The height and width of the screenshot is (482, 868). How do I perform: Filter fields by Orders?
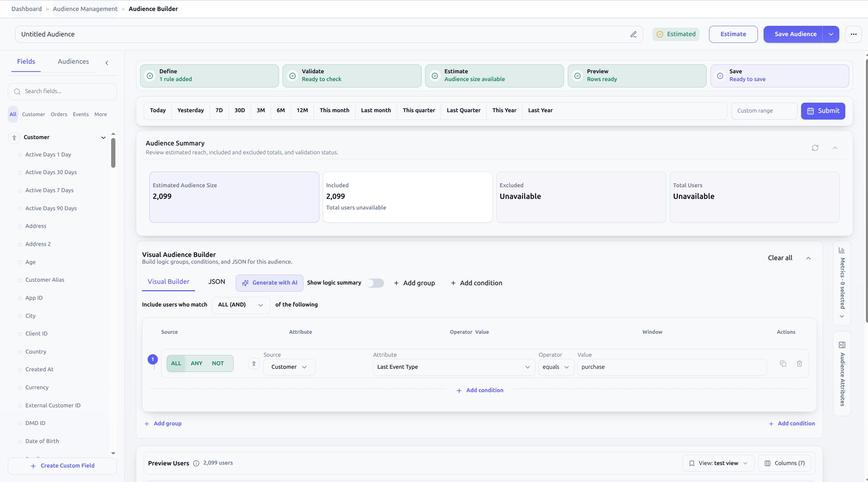tap(59, 114)
